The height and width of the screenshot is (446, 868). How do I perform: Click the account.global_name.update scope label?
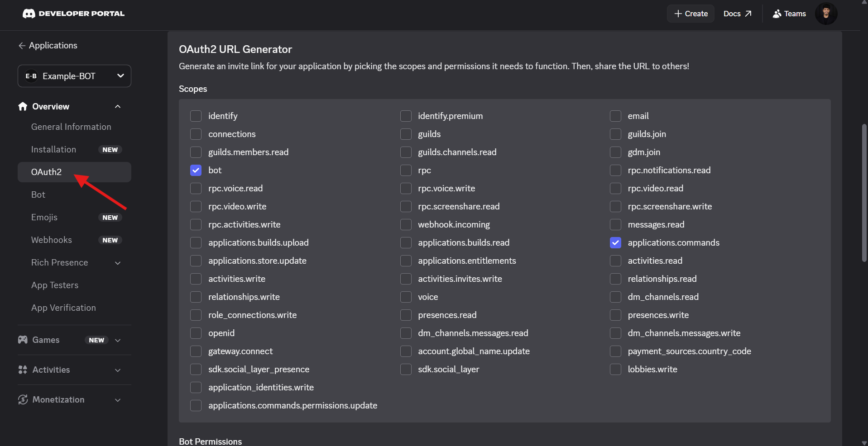474,351
